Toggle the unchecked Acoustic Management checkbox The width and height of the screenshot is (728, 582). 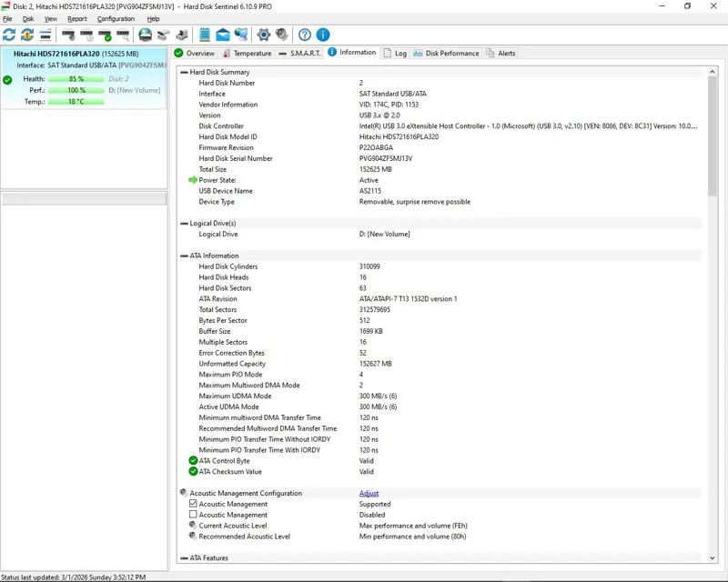click(x=193, y=514)
